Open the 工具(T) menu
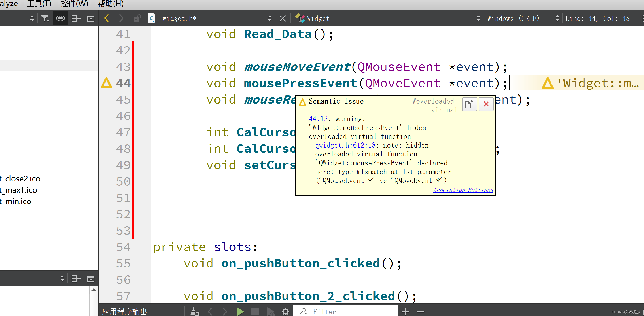The width and height of the screenshot is (644, 316). 39,4
